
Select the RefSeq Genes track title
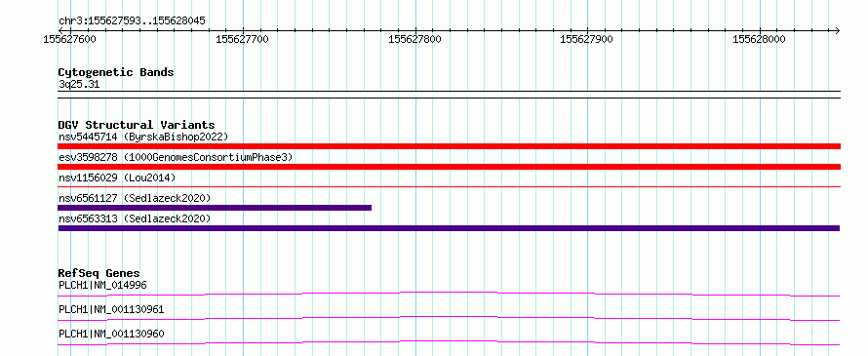click(99, 273)
